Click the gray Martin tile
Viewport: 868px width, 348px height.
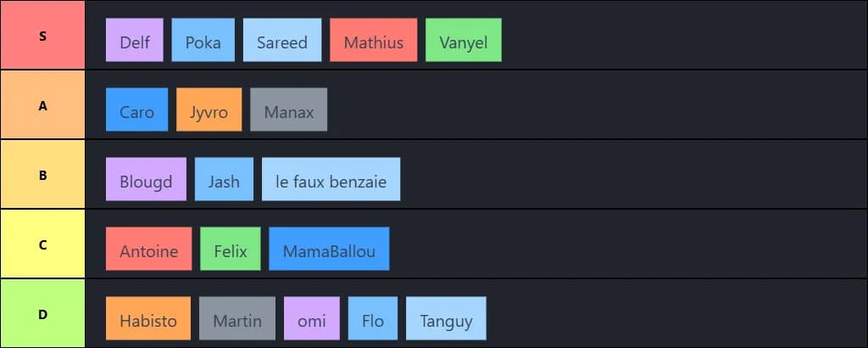tap(237, 318)
